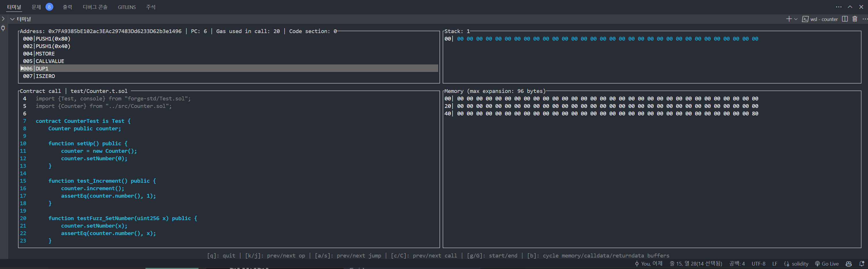Kill the terminal with trash icon
The width and height of the screenshot is (868, 269).
[855, 19]
